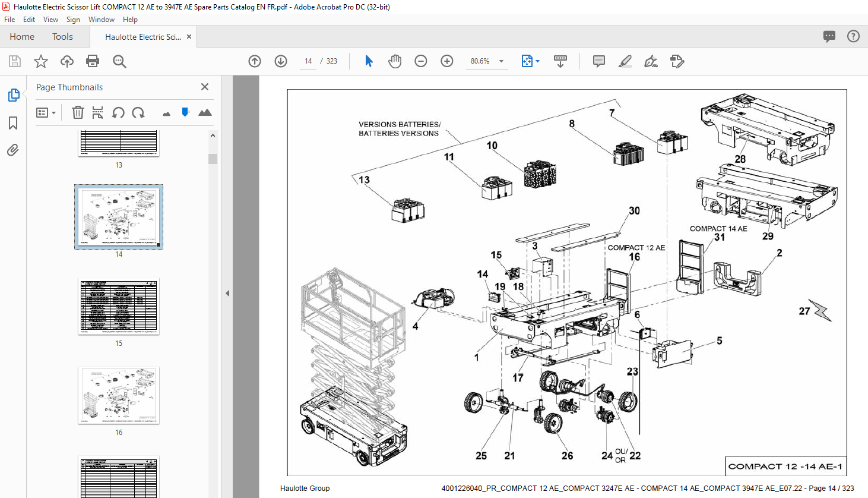Zoom out with the minus circle button

pyautogui.click(x=421, y=61)
